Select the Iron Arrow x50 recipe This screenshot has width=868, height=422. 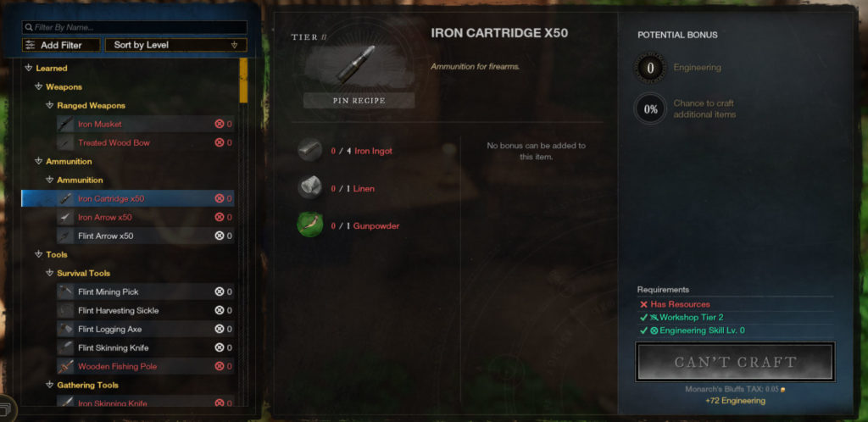click(x=145, y=217)
